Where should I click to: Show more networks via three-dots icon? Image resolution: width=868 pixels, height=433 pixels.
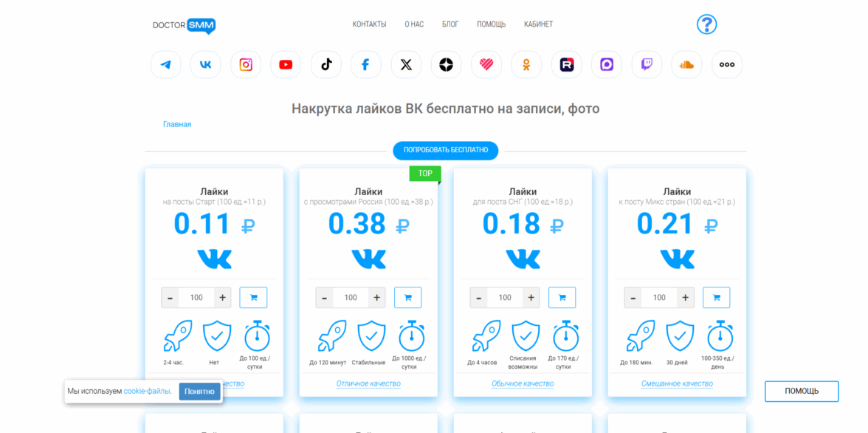point(727,65)
